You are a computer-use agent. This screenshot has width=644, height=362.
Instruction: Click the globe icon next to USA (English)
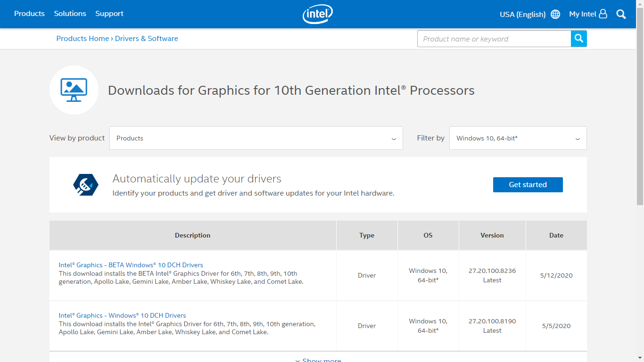555,14
